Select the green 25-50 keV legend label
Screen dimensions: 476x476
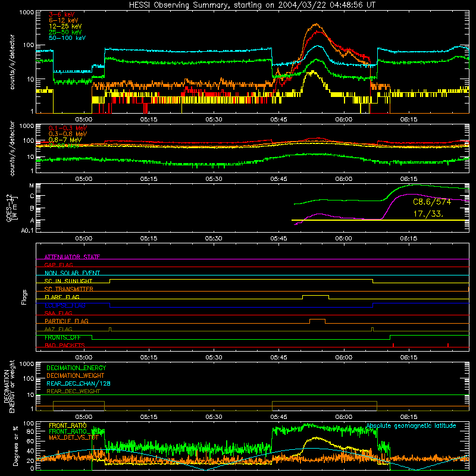[65, 32]
